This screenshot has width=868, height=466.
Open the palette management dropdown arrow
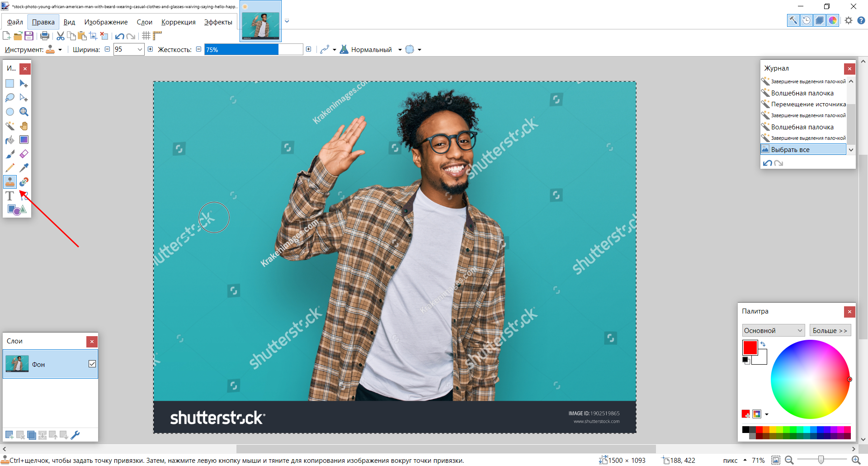[767, 414]
